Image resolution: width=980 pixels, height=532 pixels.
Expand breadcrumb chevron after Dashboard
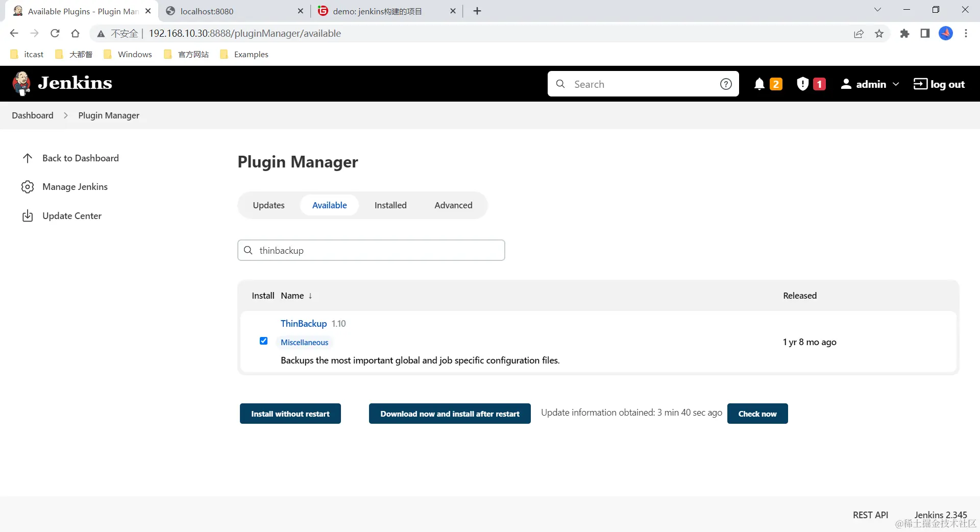click(x=66, y=115)
